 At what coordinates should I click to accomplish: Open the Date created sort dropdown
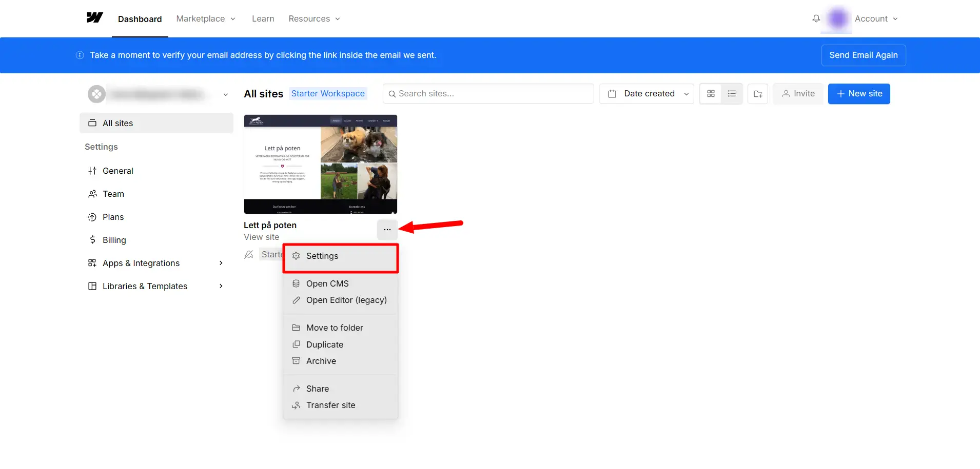pos(646,94)
